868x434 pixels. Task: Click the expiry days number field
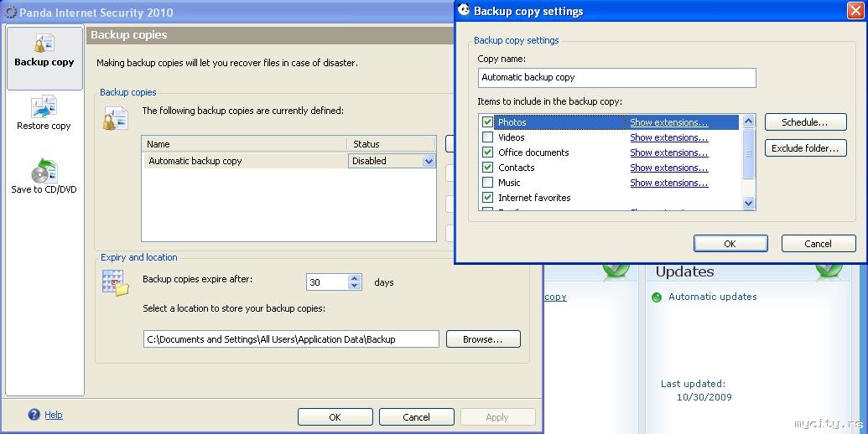327,282
